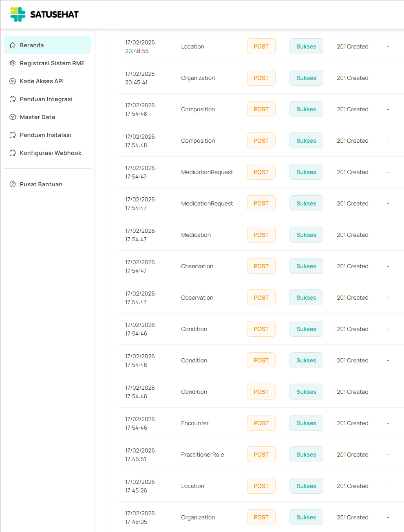This screenshot has height=532, width=404.
Task: Click the Pusat Bantuan question mark icon
Action: [13, 184]
